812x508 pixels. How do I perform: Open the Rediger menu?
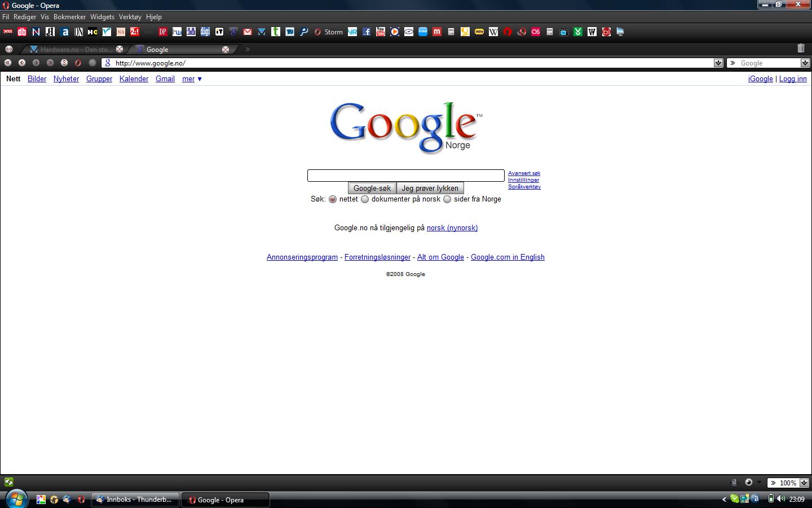pyautogui.click(x=25, y=17)
